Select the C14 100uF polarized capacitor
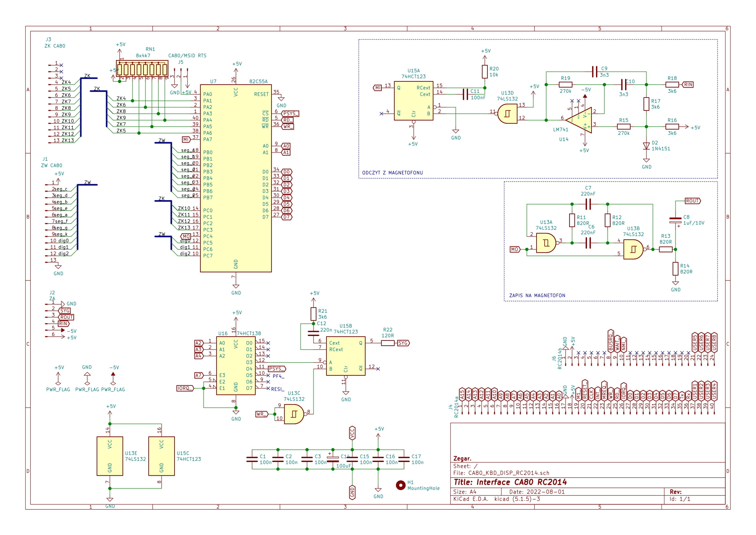 tap(333, 459)
